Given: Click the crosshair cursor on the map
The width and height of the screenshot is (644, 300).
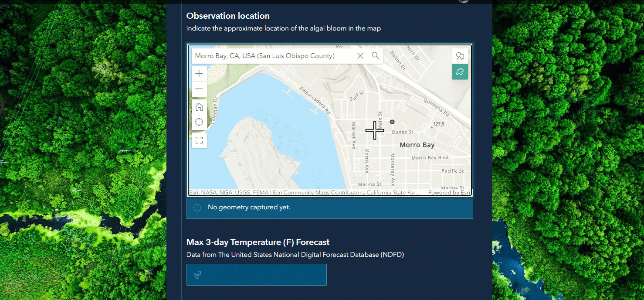Looking at the screenshot, I should pos(374,130).
